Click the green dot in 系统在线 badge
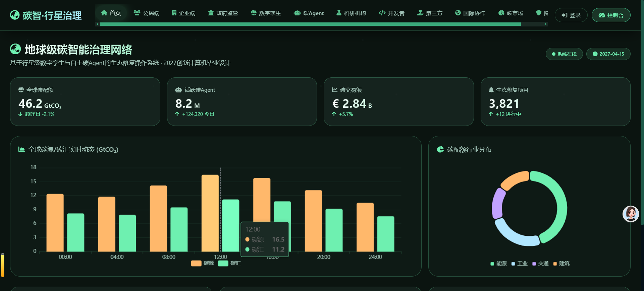The height and width of the screenshot is (291, 644). click(x=553, y=54)
